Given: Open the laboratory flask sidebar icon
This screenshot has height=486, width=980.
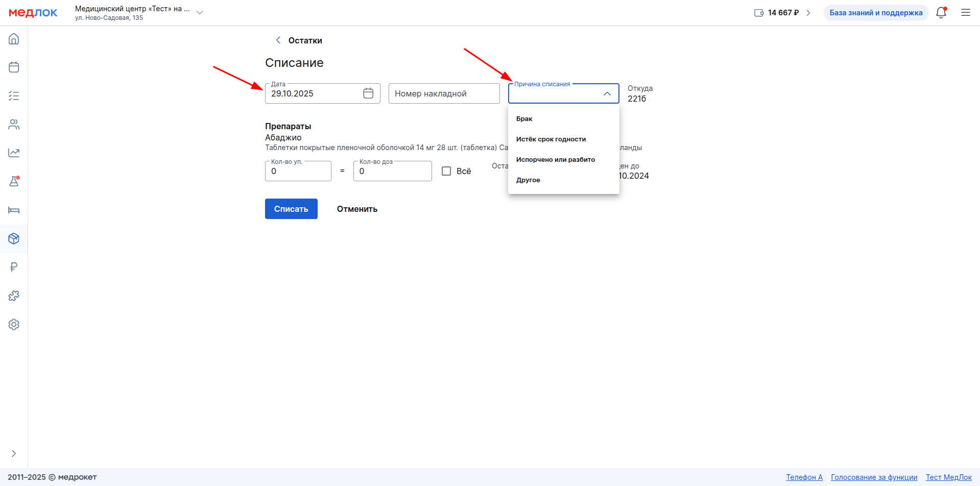Looking at the screenshot, I should tap(14, 181).
